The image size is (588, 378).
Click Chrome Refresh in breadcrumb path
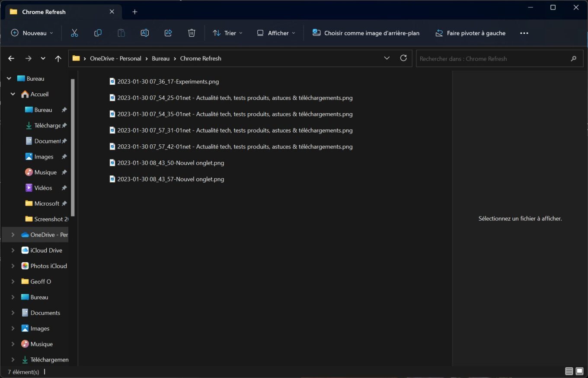(201, 58)
